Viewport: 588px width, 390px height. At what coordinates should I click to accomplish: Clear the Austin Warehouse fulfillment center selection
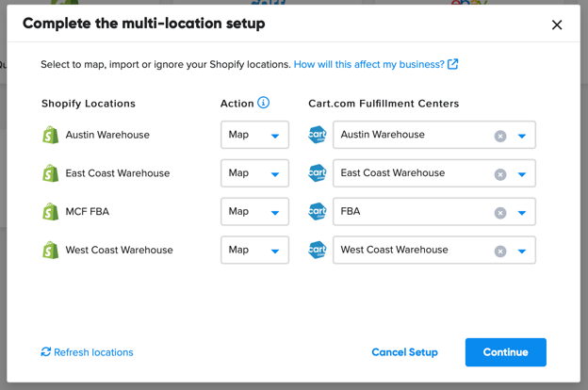click(x=499, y=136)
